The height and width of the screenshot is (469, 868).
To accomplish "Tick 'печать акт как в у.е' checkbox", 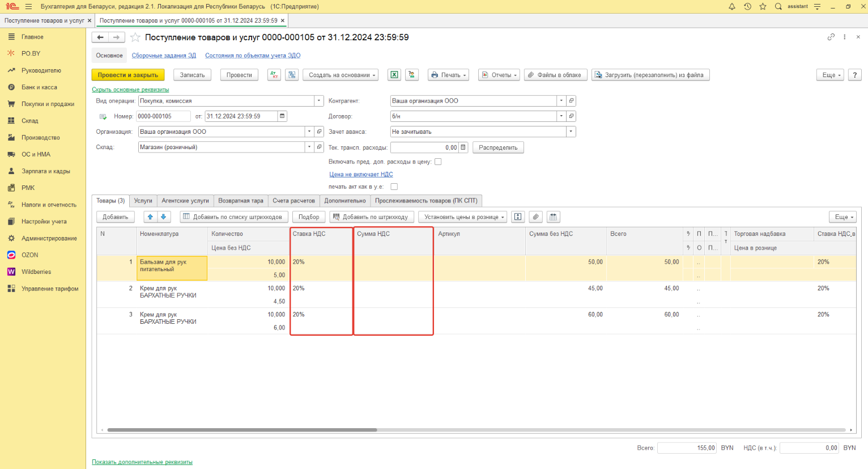I will (394, 187).
